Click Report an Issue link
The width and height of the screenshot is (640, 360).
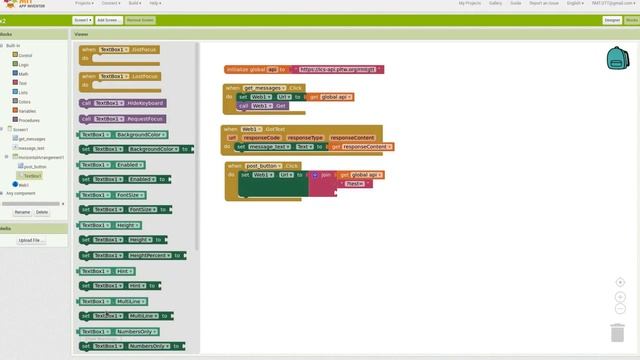coord(544,3)
